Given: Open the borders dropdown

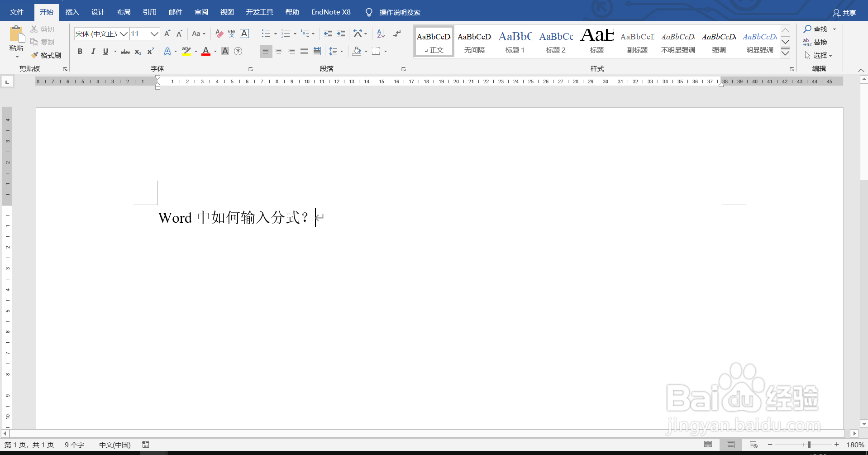Looking at the screenshot, I should [x=386, y=52].
